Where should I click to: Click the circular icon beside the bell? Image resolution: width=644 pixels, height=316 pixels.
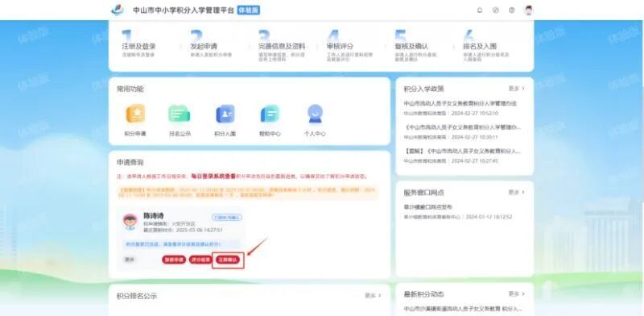coord(495,10)
